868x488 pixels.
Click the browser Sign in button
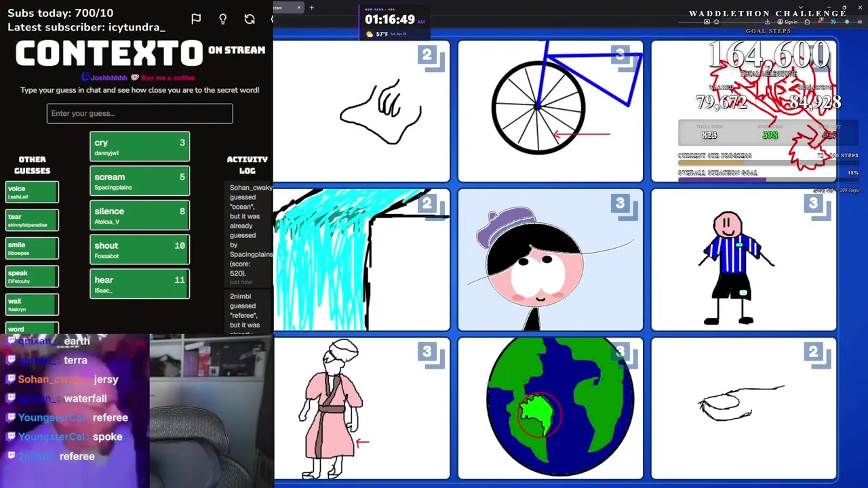click(x=789, y=22)
